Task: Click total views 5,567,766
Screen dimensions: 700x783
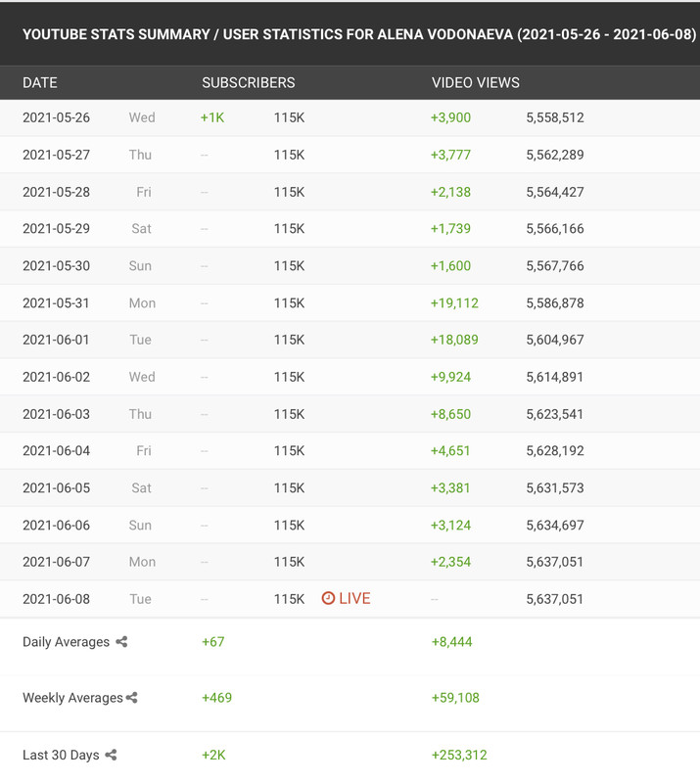Action: (x=555, y=265)
